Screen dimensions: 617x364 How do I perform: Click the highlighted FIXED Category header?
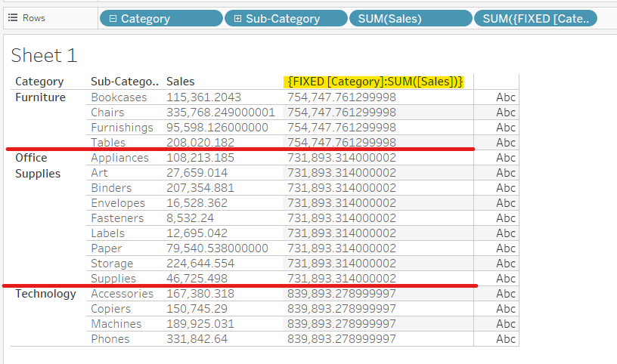point(375,82)
